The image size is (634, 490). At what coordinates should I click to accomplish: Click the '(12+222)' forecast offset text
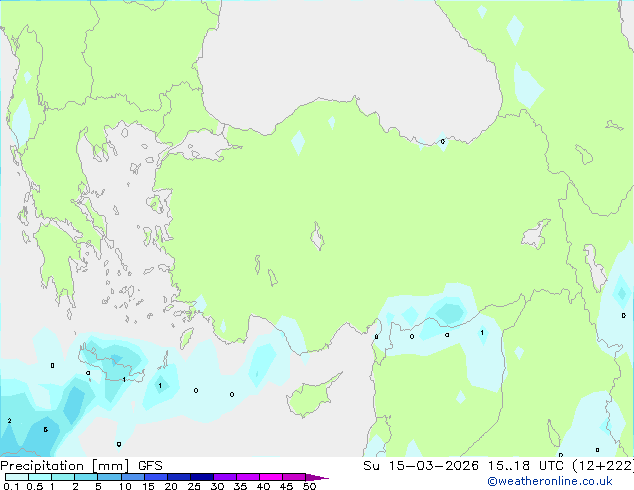pos(603,466)
